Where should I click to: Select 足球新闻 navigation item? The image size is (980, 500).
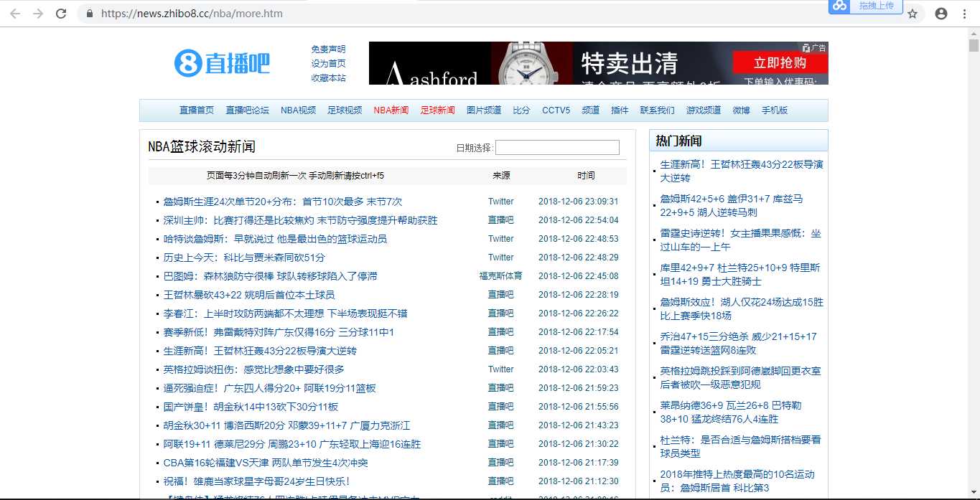coord(438,110)
